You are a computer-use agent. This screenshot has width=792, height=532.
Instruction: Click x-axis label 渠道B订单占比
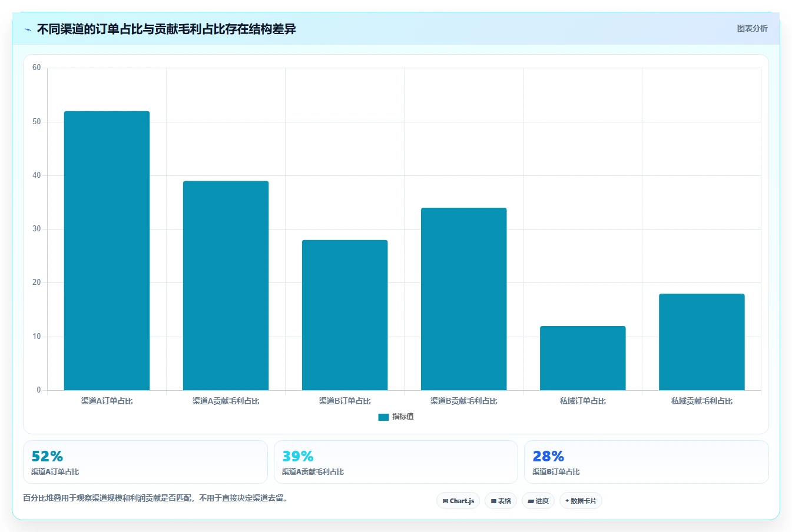tap(344, 401)
